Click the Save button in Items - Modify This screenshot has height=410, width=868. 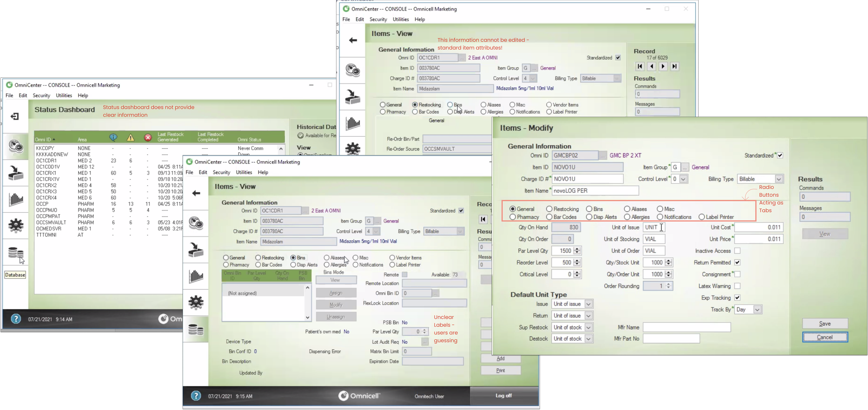coord(825,323)
